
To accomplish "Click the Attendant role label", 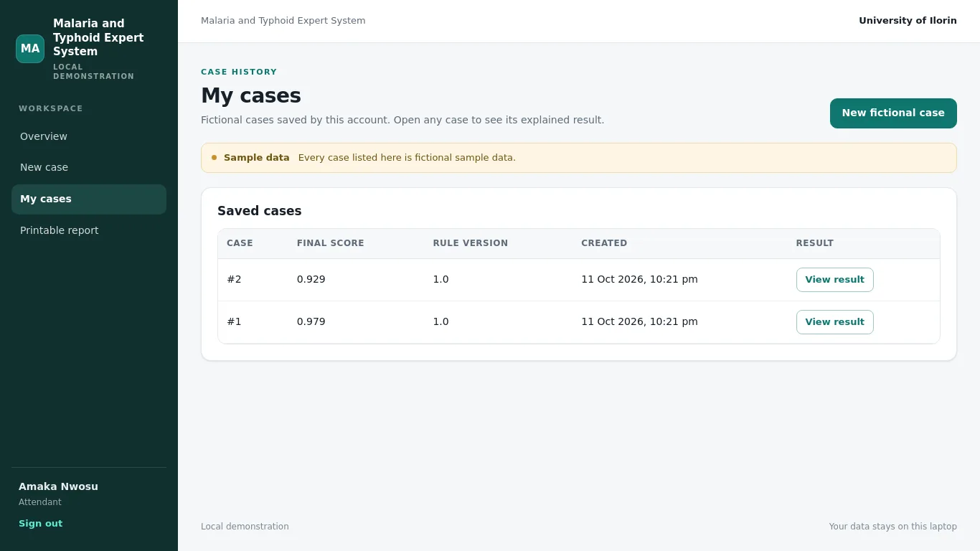I will click(x=40, y=502).
